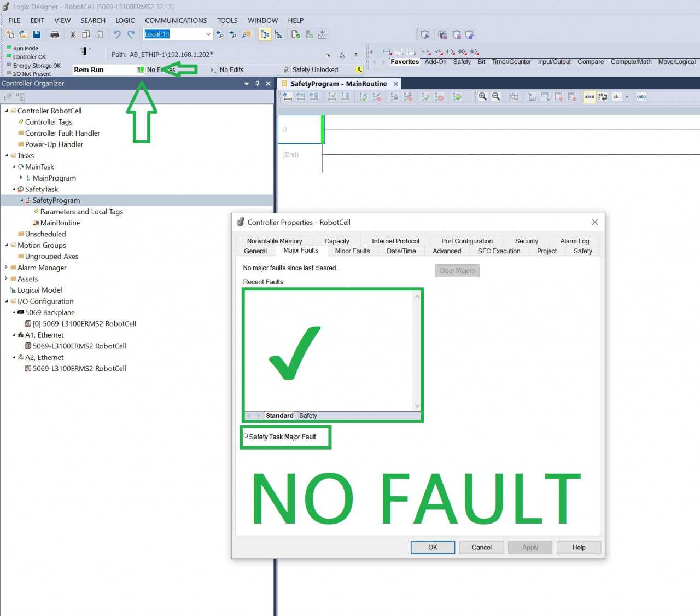
Task: Switch to the Minor Faults tab
Action: point(352,251)
